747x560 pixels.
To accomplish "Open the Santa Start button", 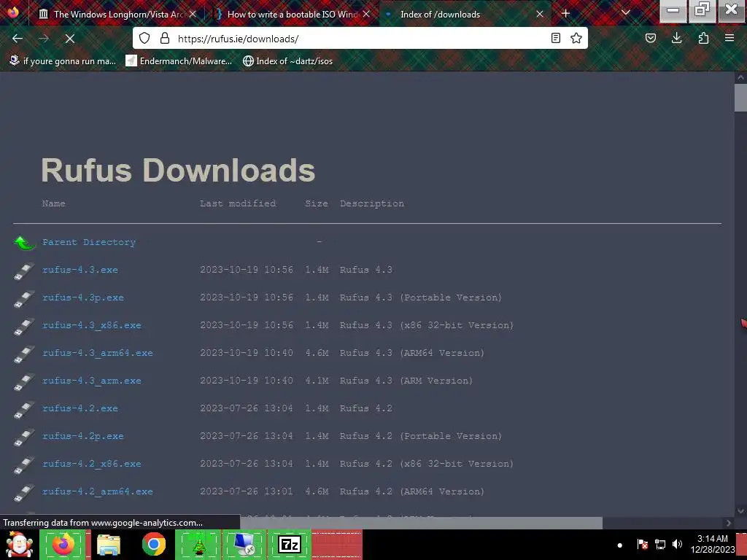I will tap(19, 544).
